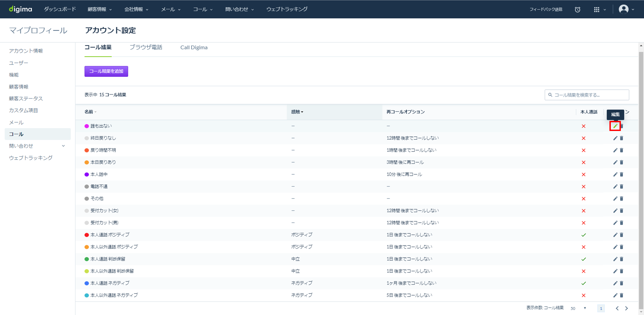Click フィードバック送信 link
644x315 pixels.
pyautogui.click(x=546, y=9)
